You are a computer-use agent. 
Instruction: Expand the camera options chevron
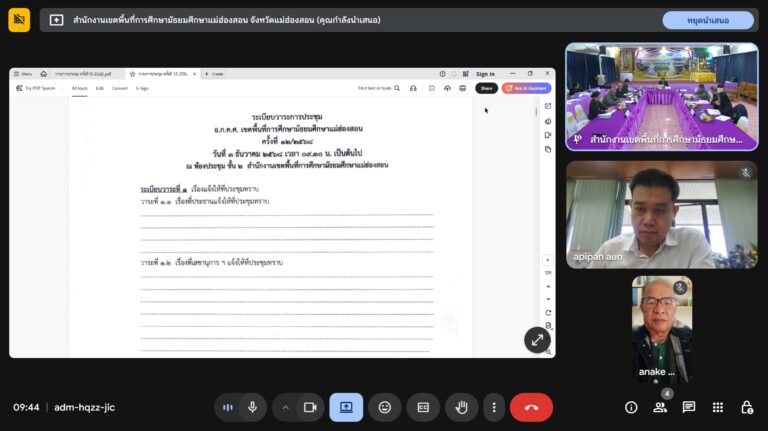click(x=286, y=407)
